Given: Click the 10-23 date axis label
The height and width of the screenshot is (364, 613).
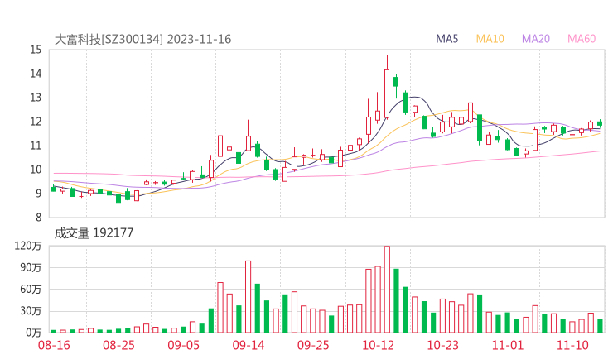Looking at the screenshot, I should tap(442, 345).
